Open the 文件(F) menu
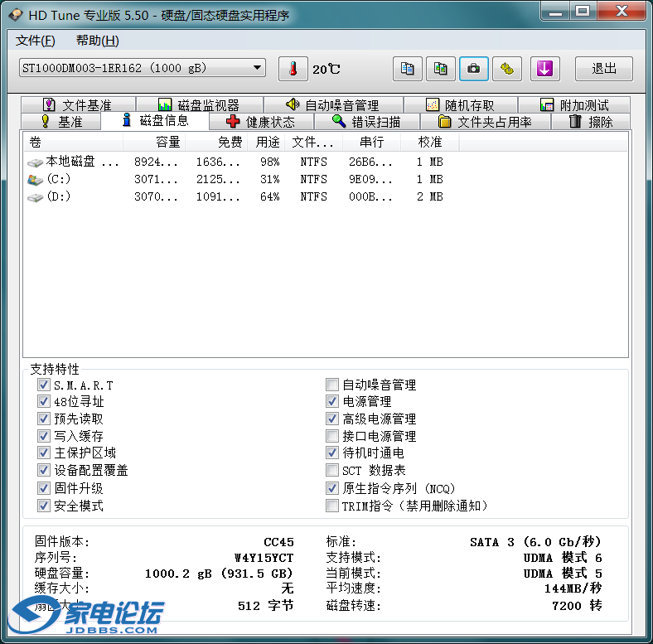Image resolution: width=653 pixels, height=644 pixels. coord(36,41)
